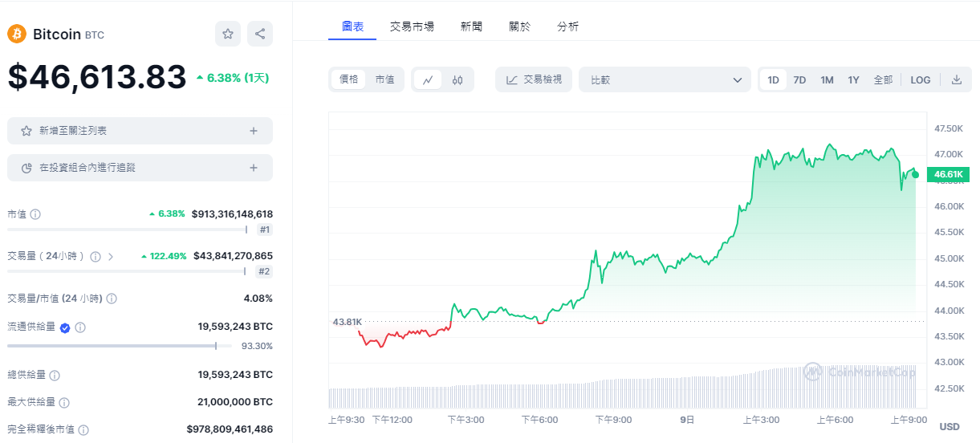Screen dimensions: 980x443
Task: Select 市值 toggle on chart
Action: [384, 79]
